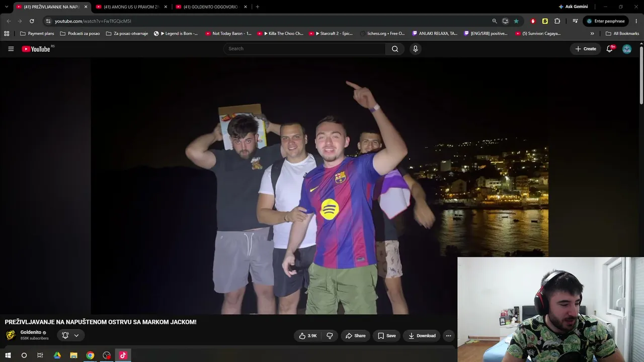Open a new browser tab
This screenshot has width=644, height=362.
[x=258, y=7]
